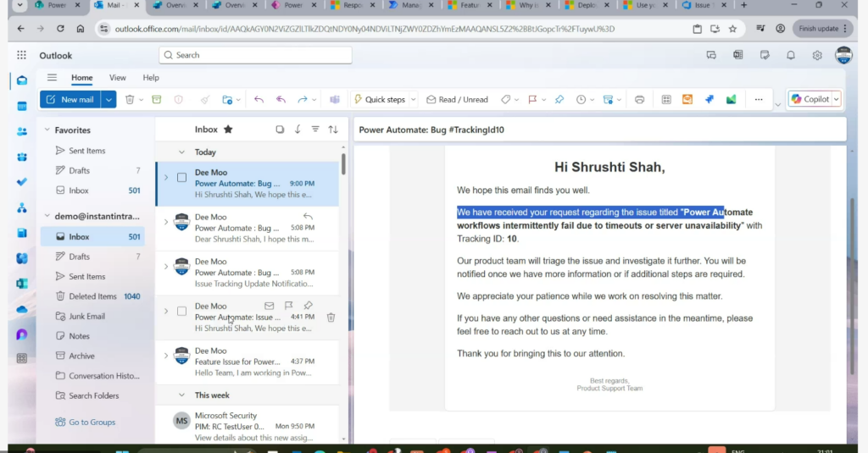
Task: Click the Snooze clock icon
Action: tap(581, 100)
